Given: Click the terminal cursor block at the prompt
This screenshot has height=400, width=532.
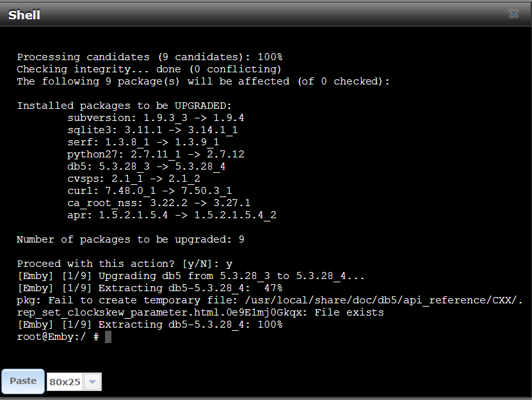Looking at the screenshot, I should 108,337.
